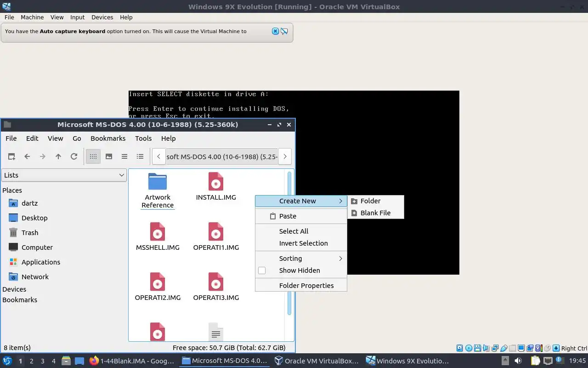Choose Select All in context menu

pyautogui.click(x=301, y=231)
